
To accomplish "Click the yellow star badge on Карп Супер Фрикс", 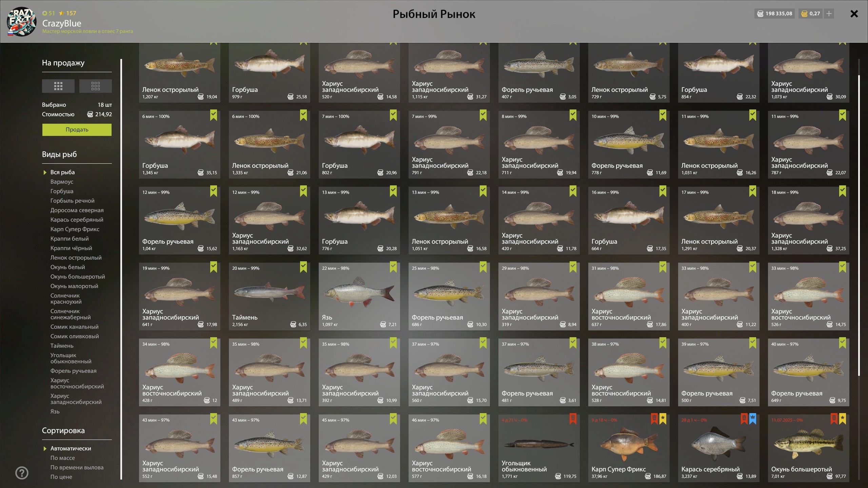I will coord(663,419).
